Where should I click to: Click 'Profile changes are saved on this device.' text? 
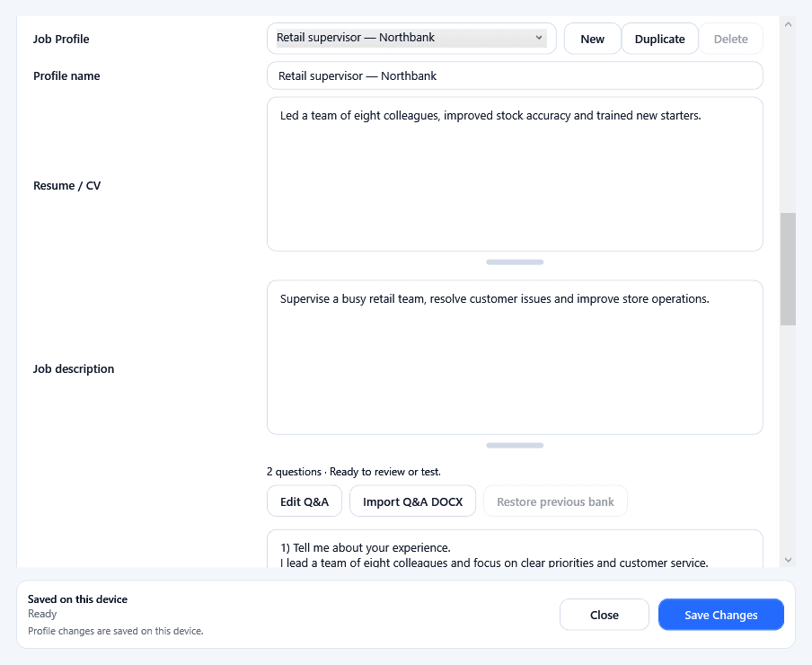116,631
